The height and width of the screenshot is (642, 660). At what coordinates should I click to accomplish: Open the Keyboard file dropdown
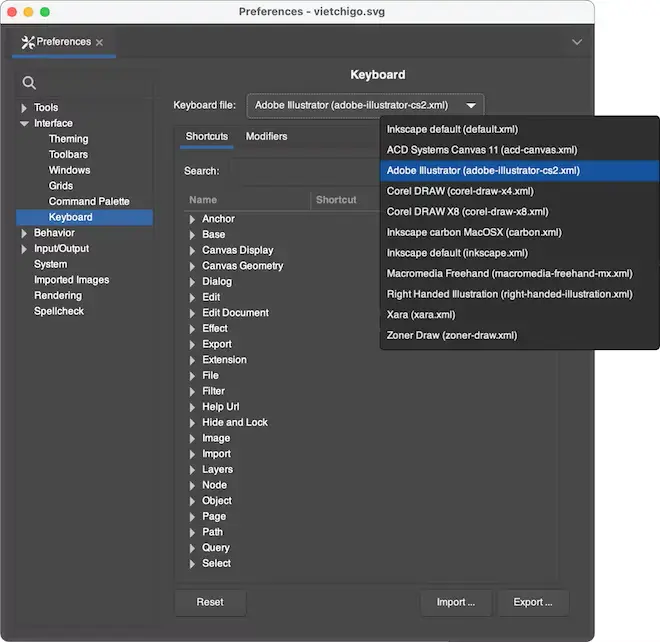365,106
